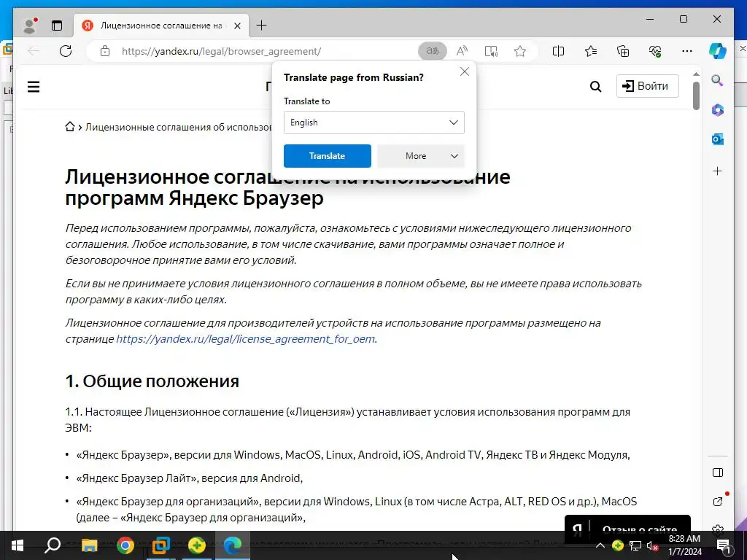Close the Лицензионное соглашение tab
This screenshot has height=560, width=747.
coord(237,26)
